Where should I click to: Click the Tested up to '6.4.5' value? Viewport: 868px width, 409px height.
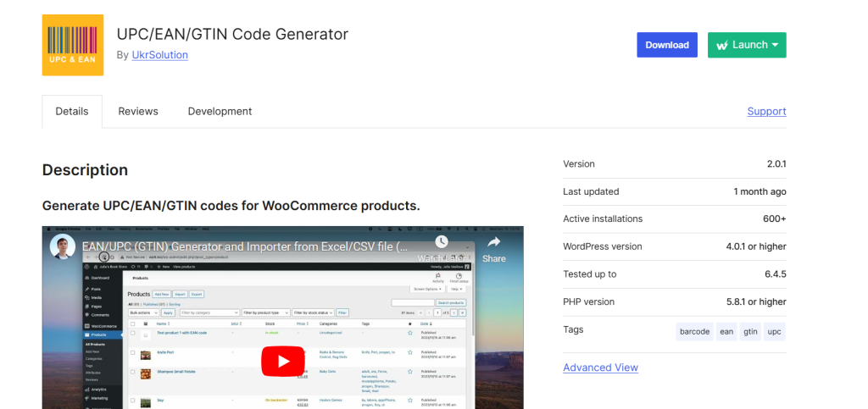pyautogui.click(x=775, y=274)
